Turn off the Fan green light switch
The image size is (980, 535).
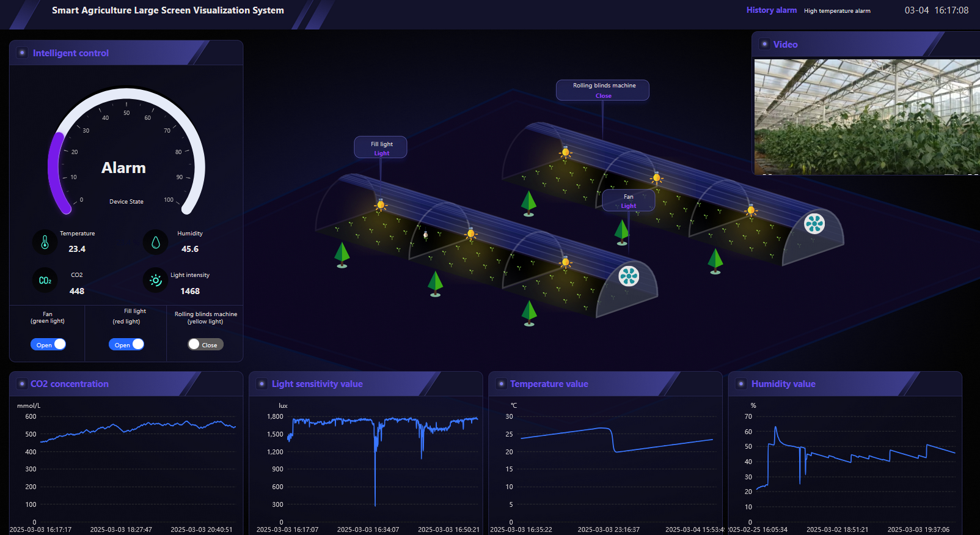pyautogui.click(x=48, y=344)
